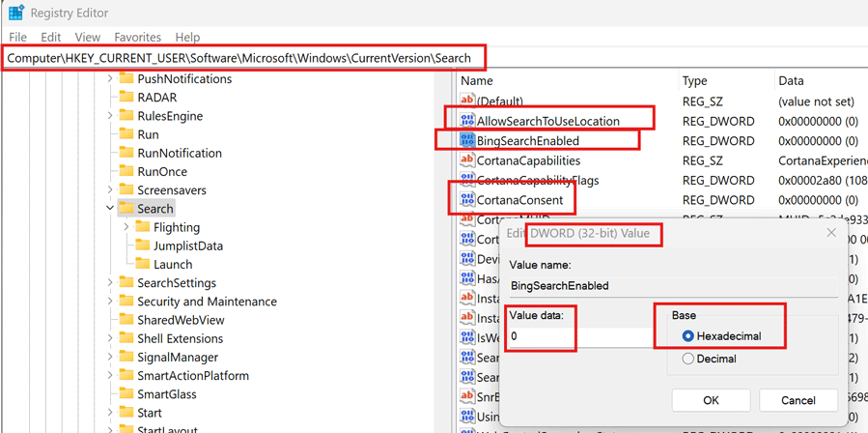
Task: Select the Shell Extensions key label
Action: 180,338
